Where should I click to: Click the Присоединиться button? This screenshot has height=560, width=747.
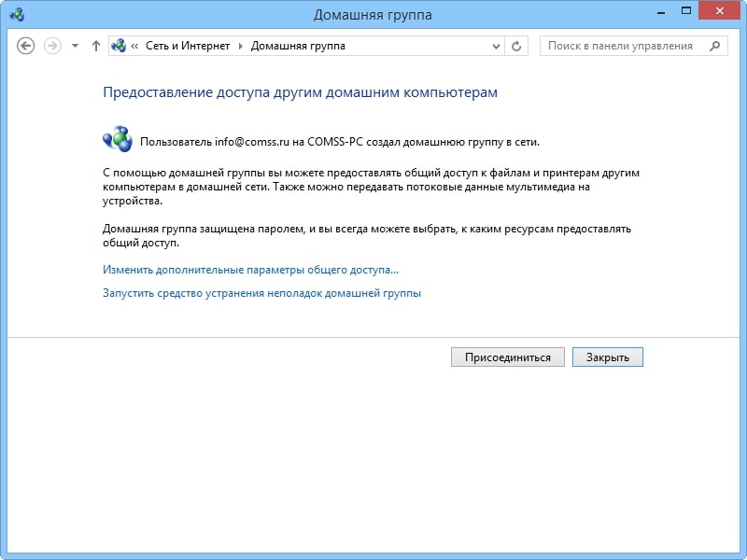[508, 357]
